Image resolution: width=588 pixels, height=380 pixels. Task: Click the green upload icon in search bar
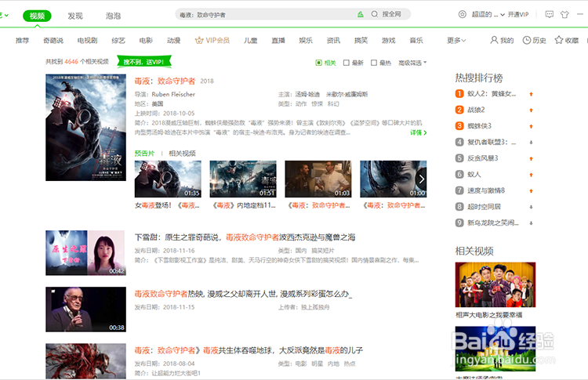tap(361, 14)
